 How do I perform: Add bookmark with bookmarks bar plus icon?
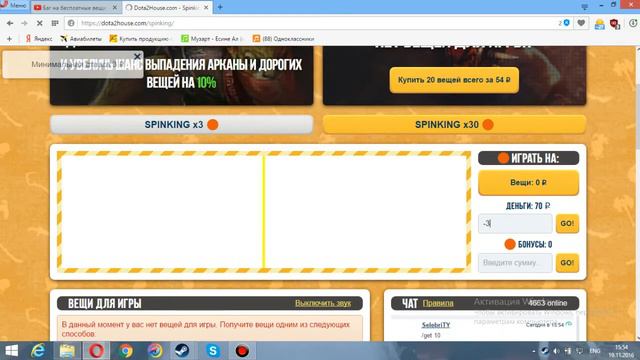tap(9, 39)
